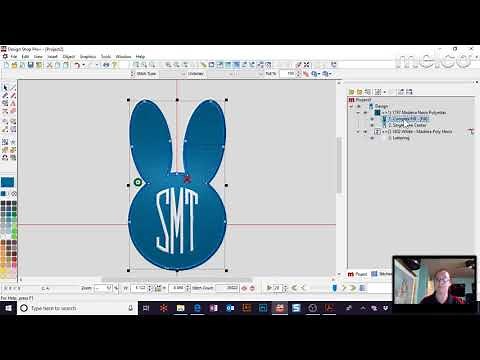This screenshot has height=360, width=480.
Task: Select the Lettering element in tree
Action: tap(401, 138)
